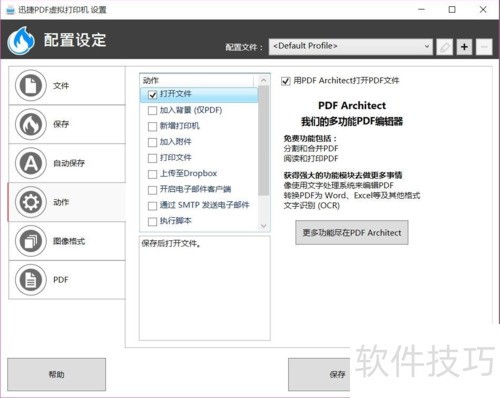
Task: Select the 打开文件 row text
Action: [176, 94]
